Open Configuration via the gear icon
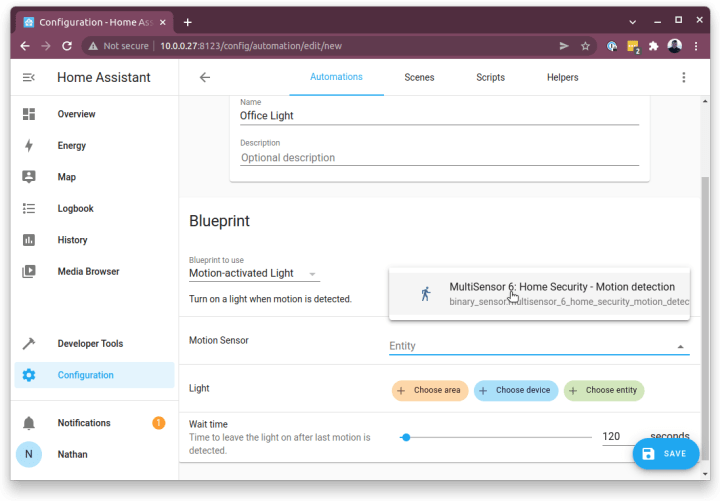 (28, 375)
